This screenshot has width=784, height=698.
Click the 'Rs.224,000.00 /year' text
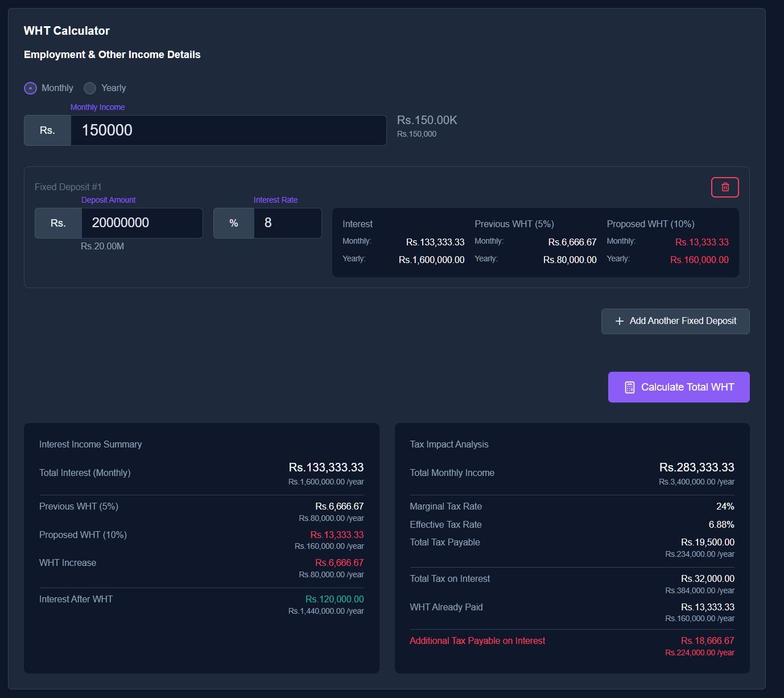700,653
